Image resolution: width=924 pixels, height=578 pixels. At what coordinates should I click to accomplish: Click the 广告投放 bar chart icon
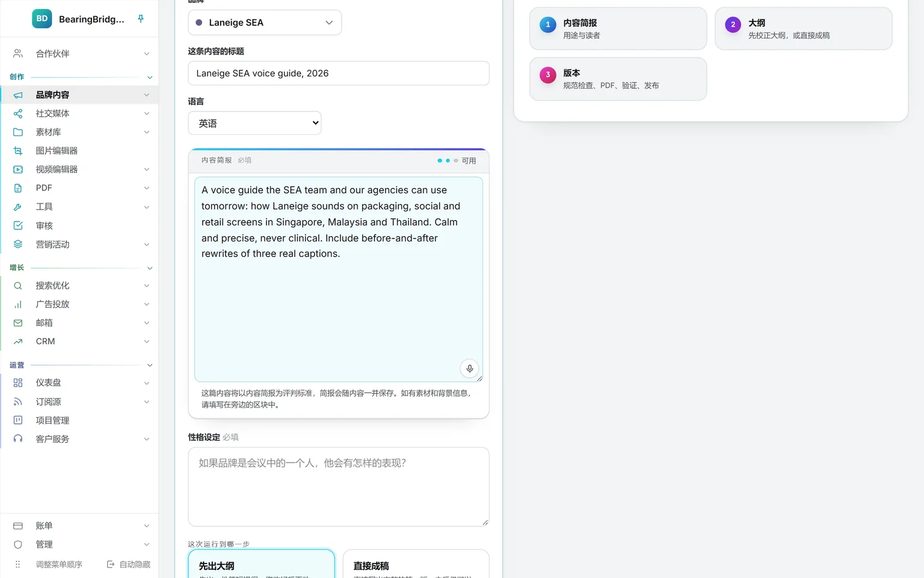18,305
